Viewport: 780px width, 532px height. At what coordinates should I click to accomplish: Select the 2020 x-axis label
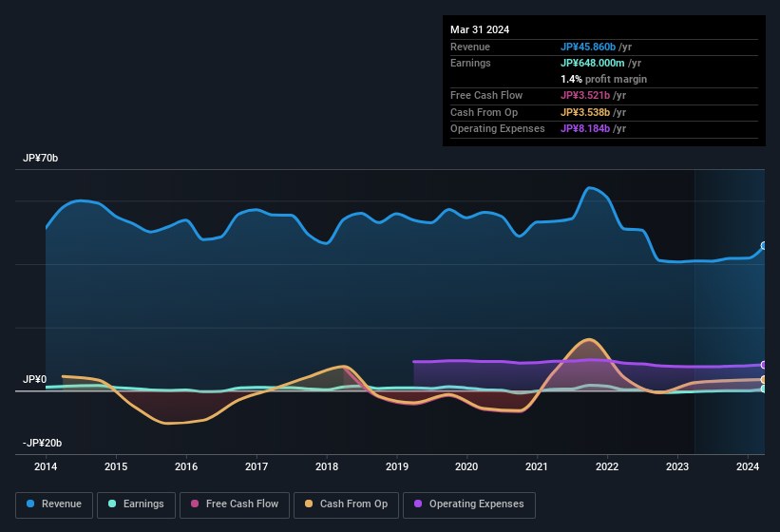[466, 466]
